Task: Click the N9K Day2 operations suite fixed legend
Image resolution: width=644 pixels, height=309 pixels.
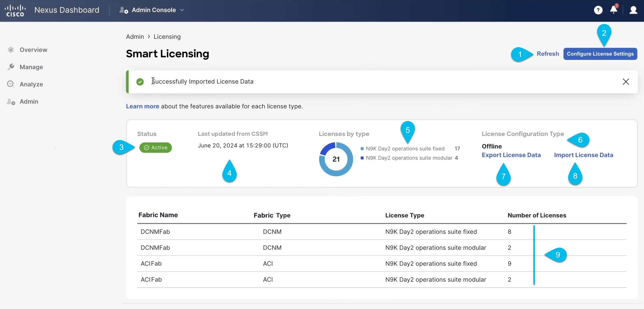Action: (x=405, y=149)
